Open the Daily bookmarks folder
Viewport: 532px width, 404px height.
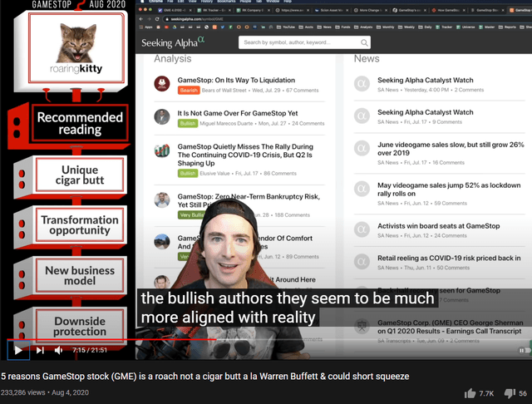(x=425, y=27)
